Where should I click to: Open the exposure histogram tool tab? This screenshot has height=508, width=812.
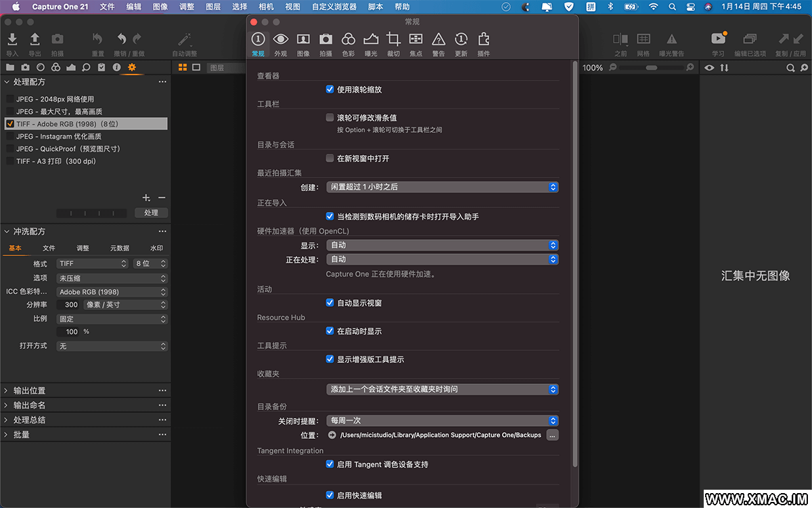tap(71, 67)
